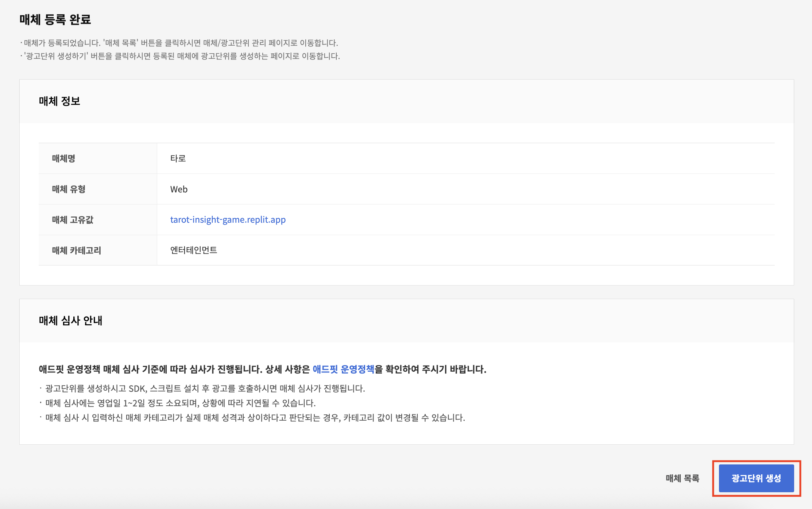The image size is (812, 509).
Task: Select the 매체 유형 label cell
Action: click(x=69, y=189)
